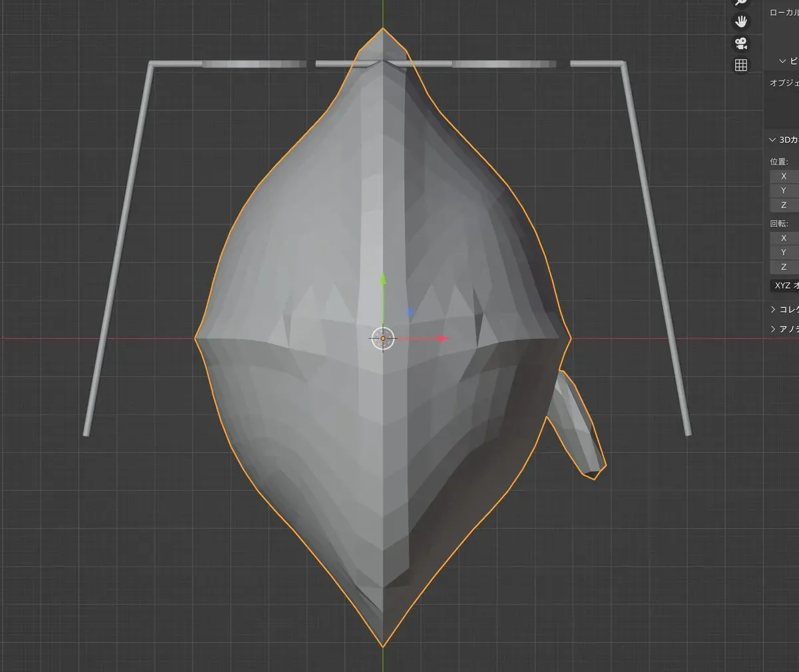Switch perspective/orthographic with the grid icon

(740, 65)
